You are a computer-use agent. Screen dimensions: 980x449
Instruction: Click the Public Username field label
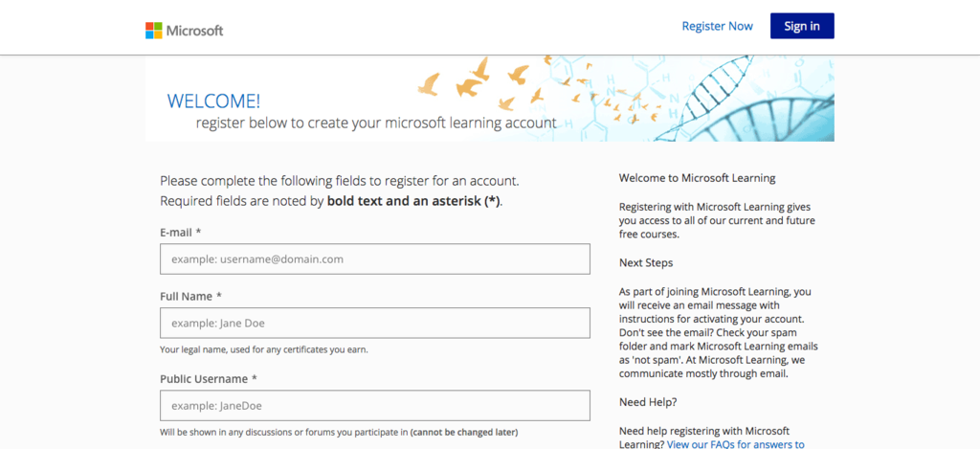pyautogui.click(x=208, y=379)
